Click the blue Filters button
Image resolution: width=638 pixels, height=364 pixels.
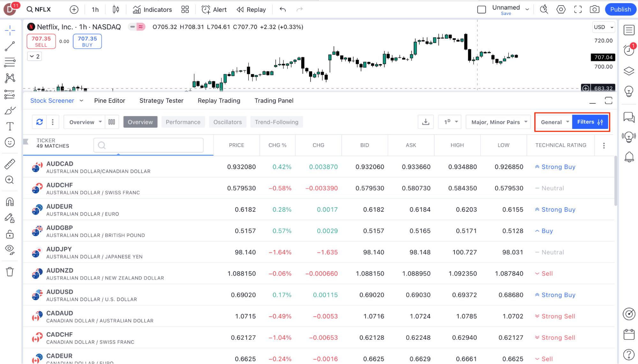tap(590, 122)
